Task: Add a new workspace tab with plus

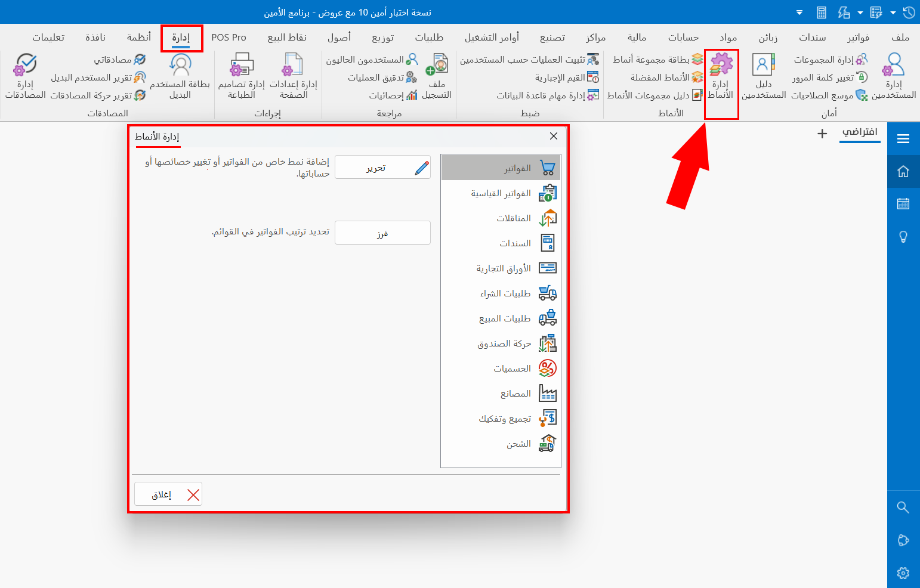Action: (x=822, y=134)
